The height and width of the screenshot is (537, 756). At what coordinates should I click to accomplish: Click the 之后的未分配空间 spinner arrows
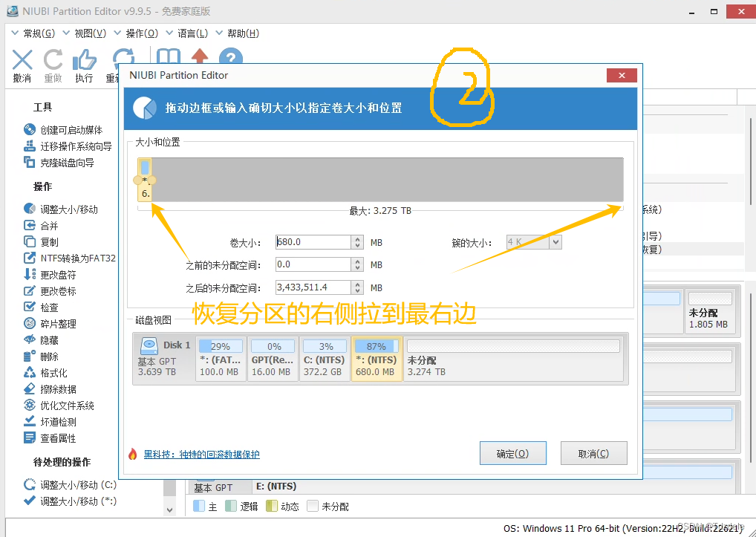click(x=357, y=287)
